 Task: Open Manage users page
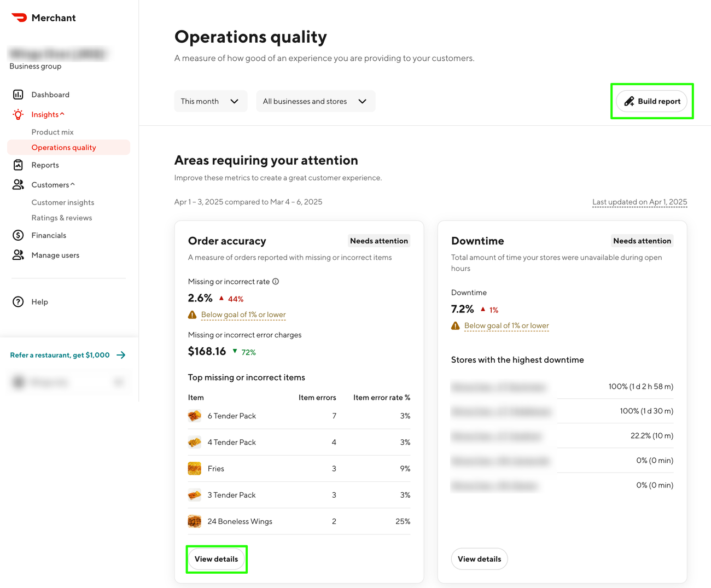[55, 255]
